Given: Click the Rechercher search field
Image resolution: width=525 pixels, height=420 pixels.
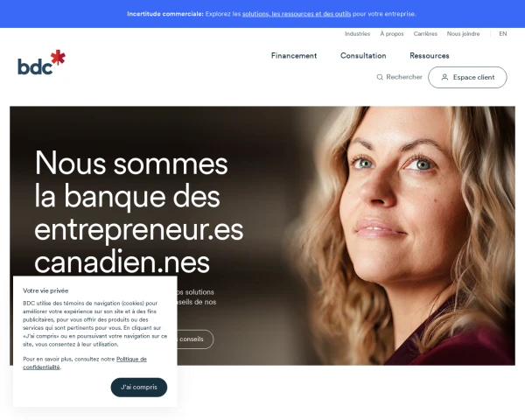Looking at the screenshot, I should [x=400, y=77].
